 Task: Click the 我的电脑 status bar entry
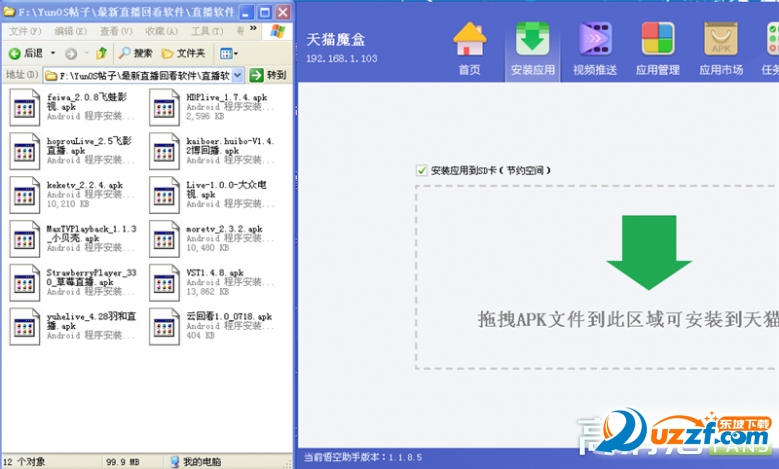(x=196, y=462)
